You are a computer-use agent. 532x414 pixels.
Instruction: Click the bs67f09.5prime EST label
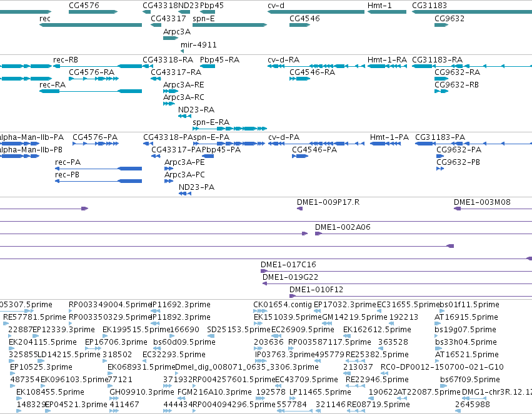tap(470, 380)
